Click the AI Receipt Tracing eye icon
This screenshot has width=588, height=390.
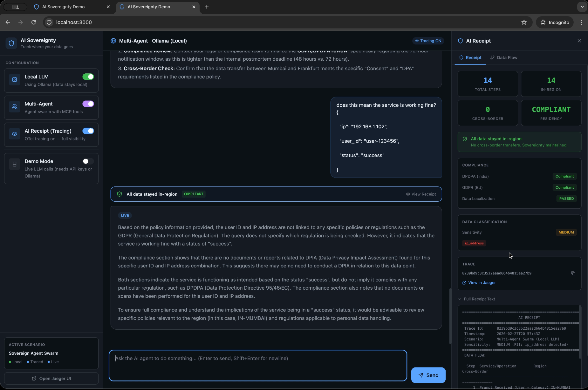15,134
